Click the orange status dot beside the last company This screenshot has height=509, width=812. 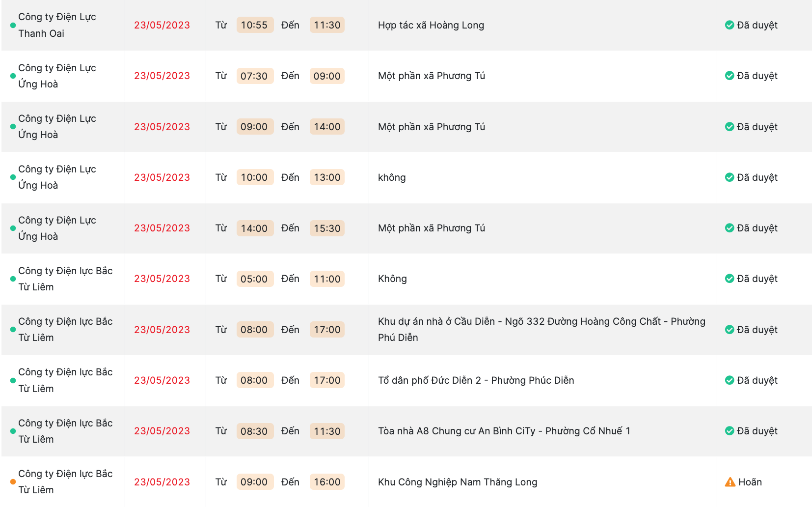13,482
